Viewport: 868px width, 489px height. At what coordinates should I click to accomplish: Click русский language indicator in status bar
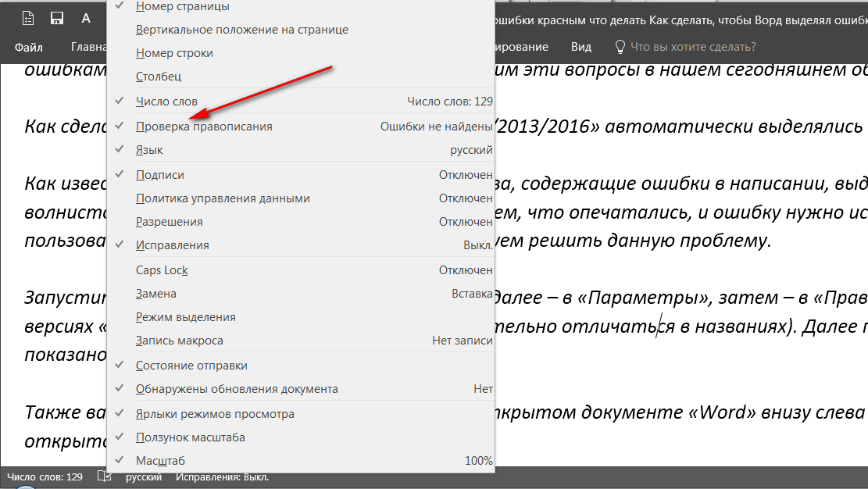coord(144,477)
